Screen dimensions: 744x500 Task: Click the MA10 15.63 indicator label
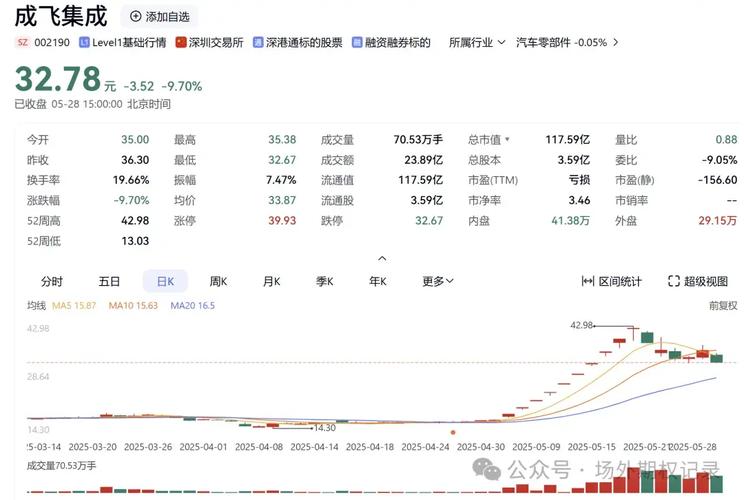tap(133, 306)
